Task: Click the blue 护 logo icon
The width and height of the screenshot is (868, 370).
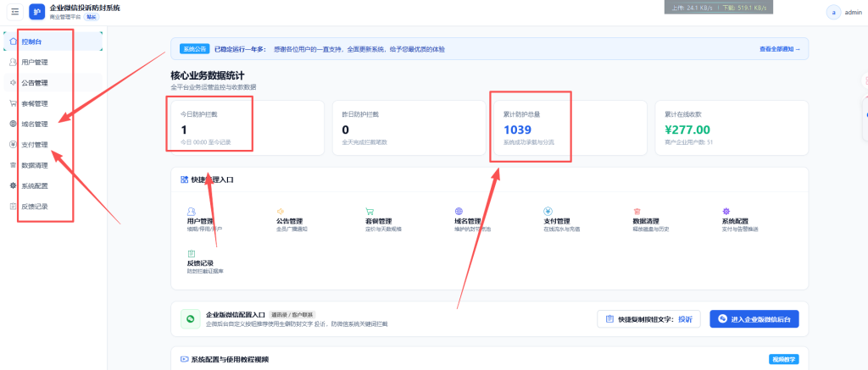Action: click(x=37, y=12)
